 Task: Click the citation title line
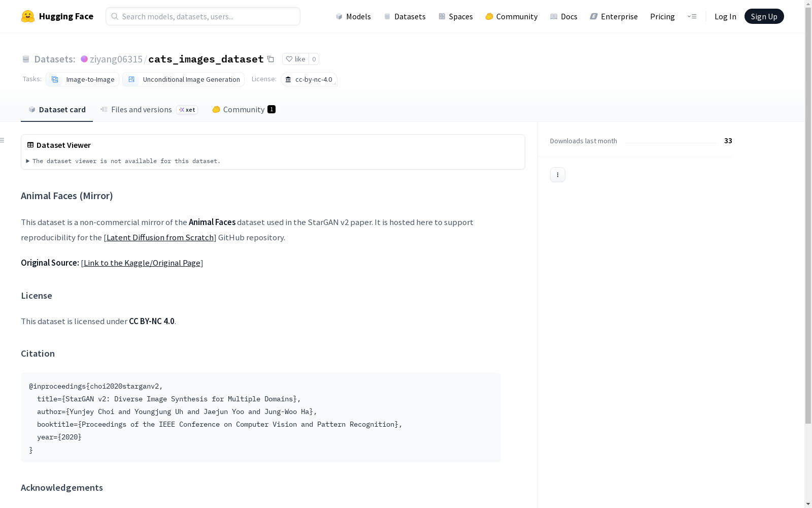tap(169, 399)
